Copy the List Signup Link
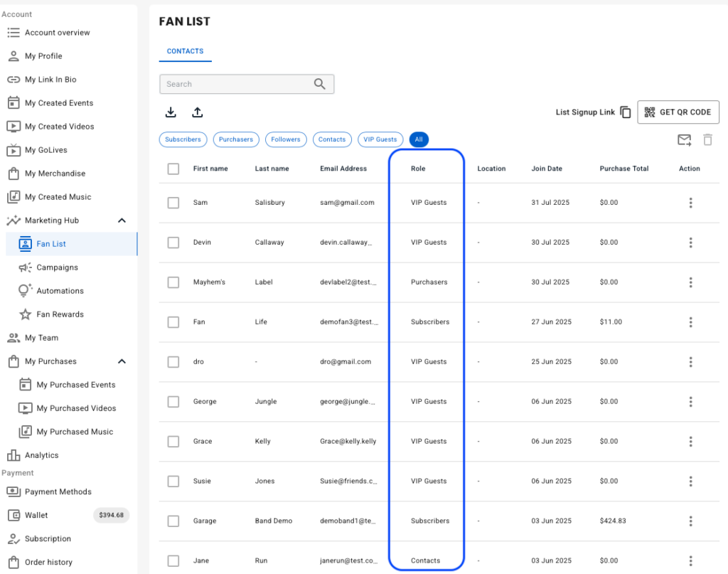This screenshot has height=574, width=728. [x=626, y=112]
